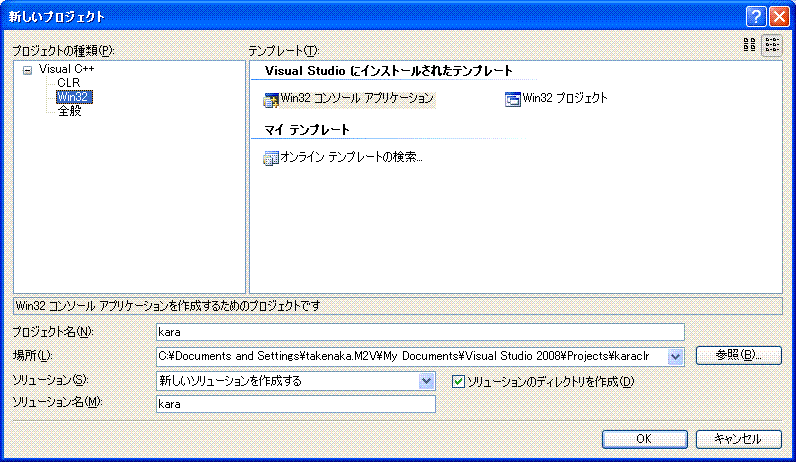The width and height of the screenshot is (796, 462).
Task: Confirm with the OK button
Action: (x=645, y=439)
